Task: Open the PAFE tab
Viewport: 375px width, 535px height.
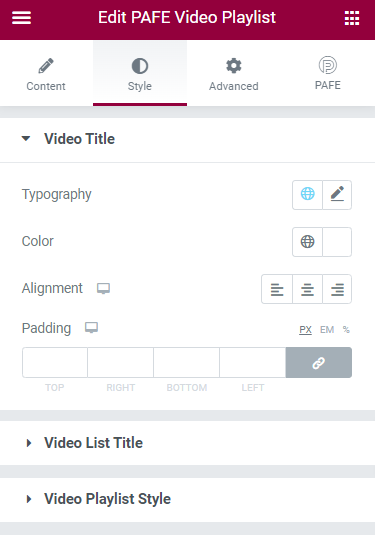Action: coord(328,73)
